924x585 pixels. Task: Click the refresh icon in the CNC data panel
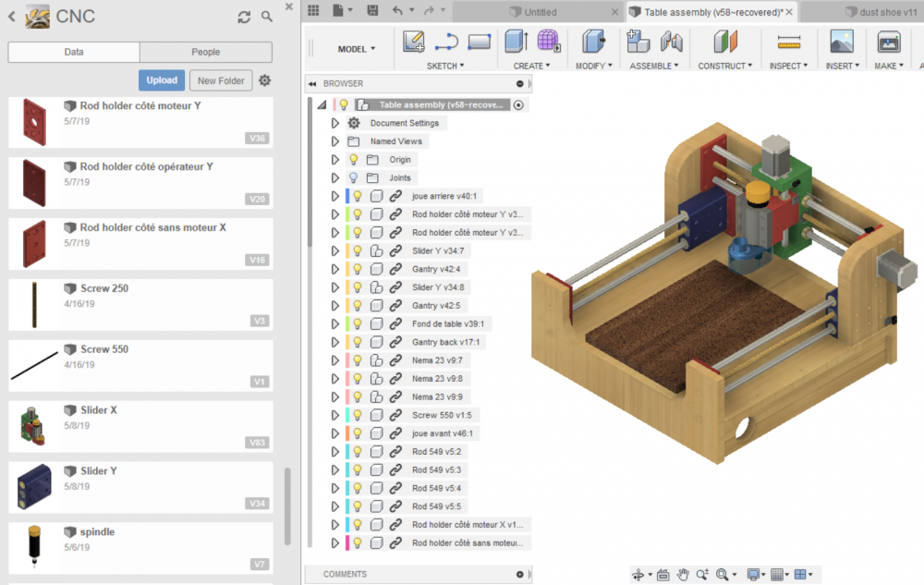pos(244,17)
